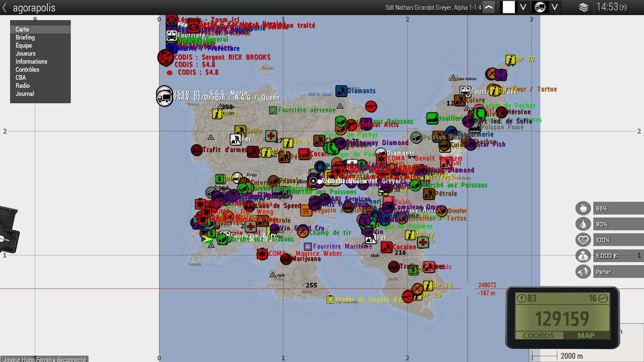The height and width of the screenshot is (362, 644).
Task: Click the Parler button
Action: point(619,272)
